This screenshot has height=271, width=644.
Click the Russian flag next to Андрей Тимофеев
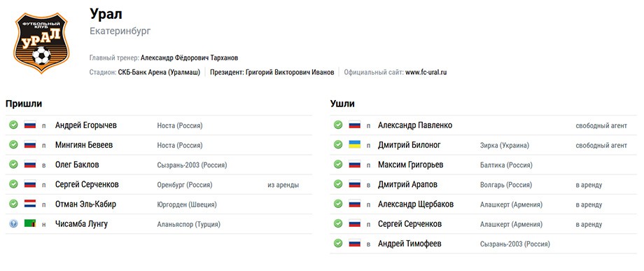click(354, 244)
